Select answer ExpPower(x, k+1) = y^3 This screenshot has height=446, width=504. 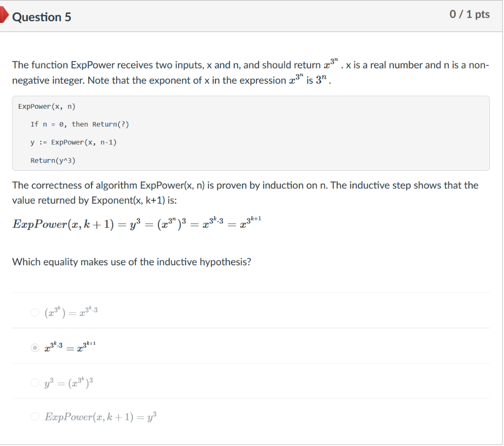tap(35, 416)
